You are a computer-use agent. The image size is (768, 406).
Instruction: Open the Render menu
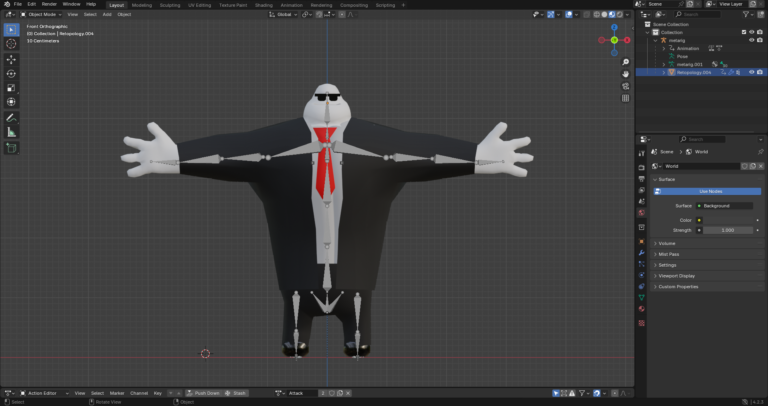(49, 4)
